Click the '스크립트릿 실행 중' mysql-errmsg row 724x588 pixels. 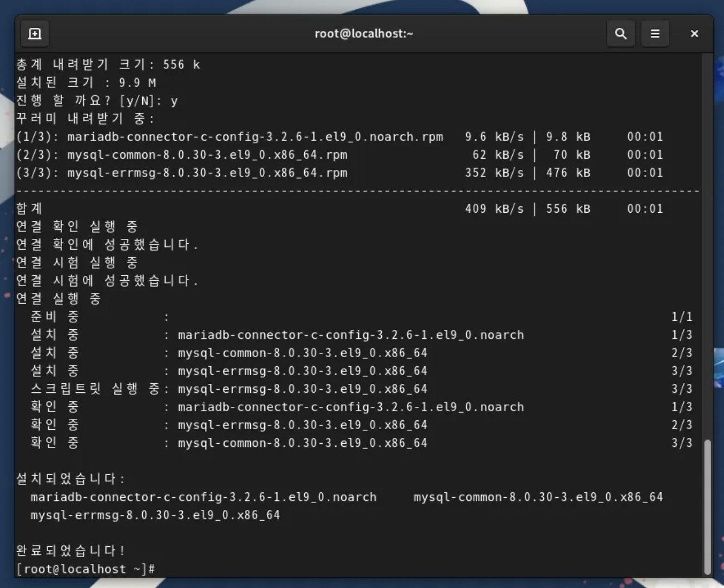pyautogui.click(x=361, y=389)
